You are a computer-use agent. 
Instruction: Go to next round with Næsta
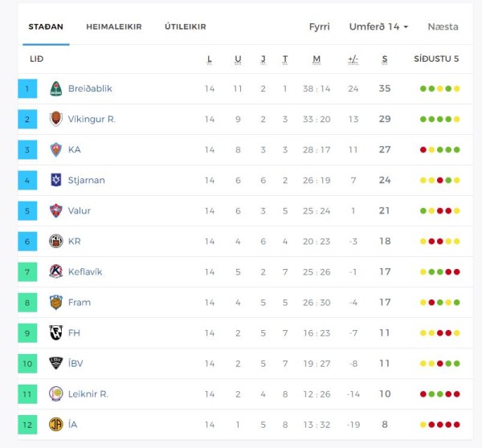(443, 26)
